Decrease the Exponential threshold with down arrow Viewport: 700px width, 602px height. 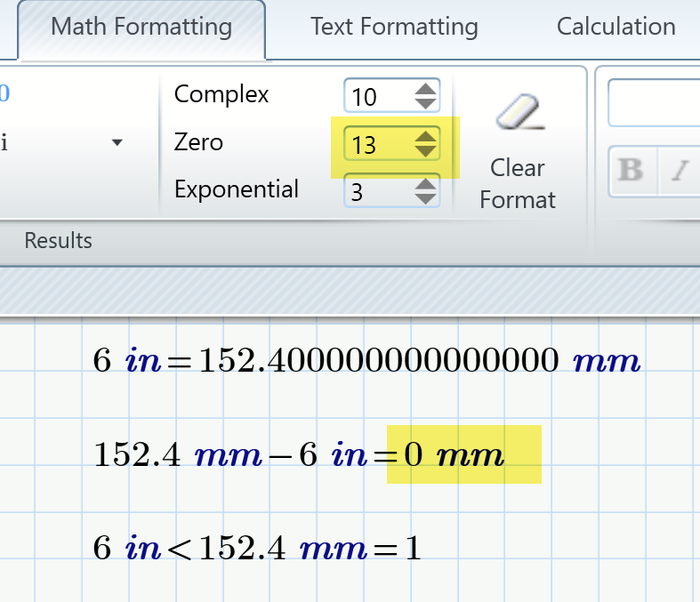point(426,197)
